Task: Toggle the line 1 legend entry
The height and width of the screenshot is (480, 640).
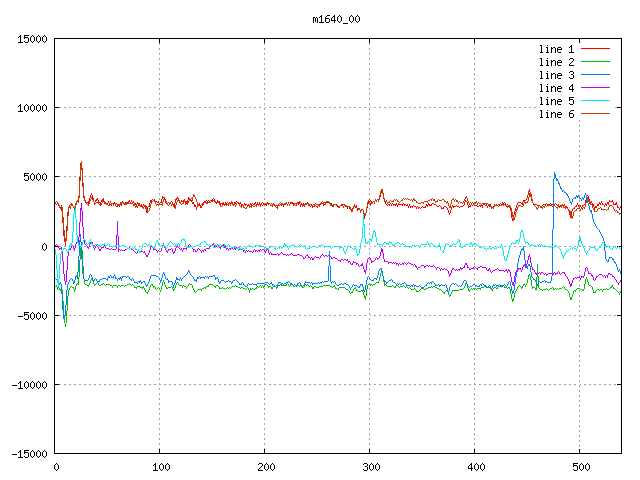Action: tap(556, 49)
